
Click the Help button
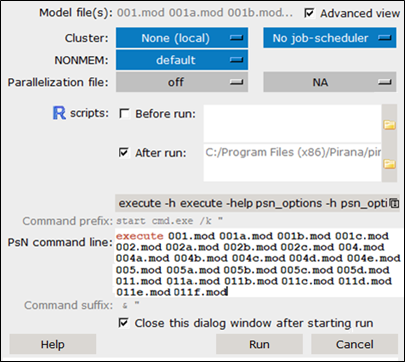coord(53,344)
